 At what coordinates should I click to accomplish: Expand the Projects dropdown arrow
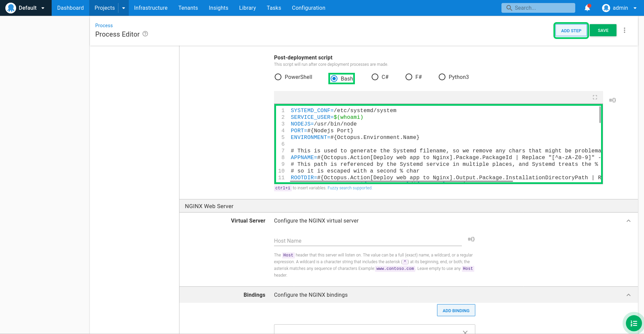coord(123,8)
